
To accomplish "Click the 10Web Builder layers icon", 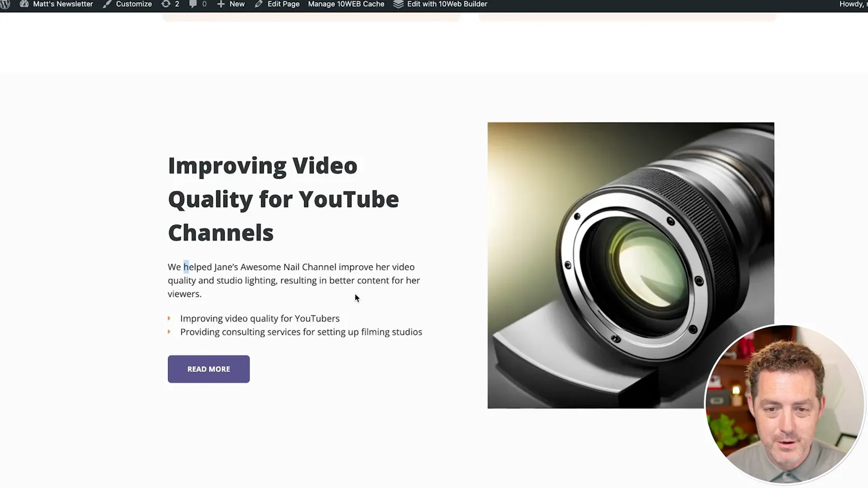I will [x=398, y=4].
